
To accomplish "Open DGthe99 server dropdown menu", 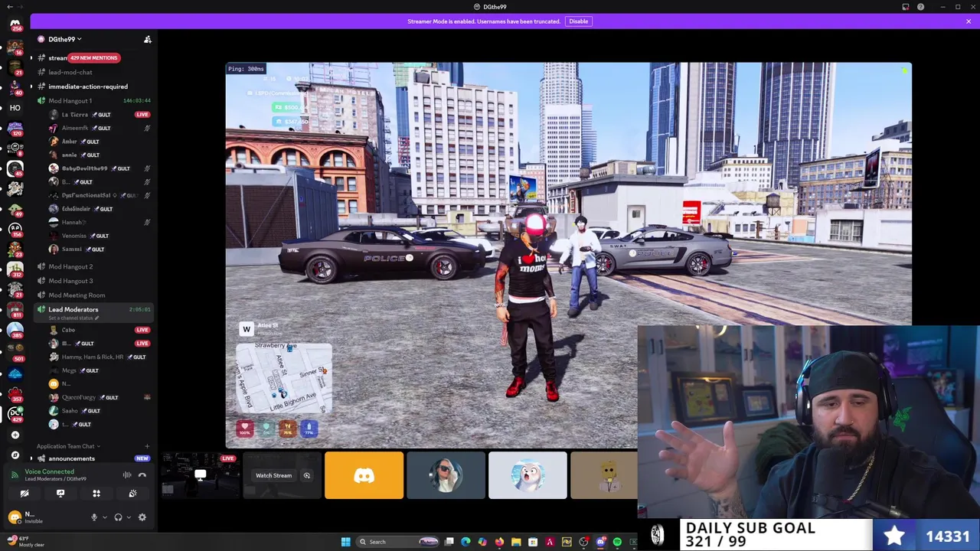I will [x=64, y=39].
